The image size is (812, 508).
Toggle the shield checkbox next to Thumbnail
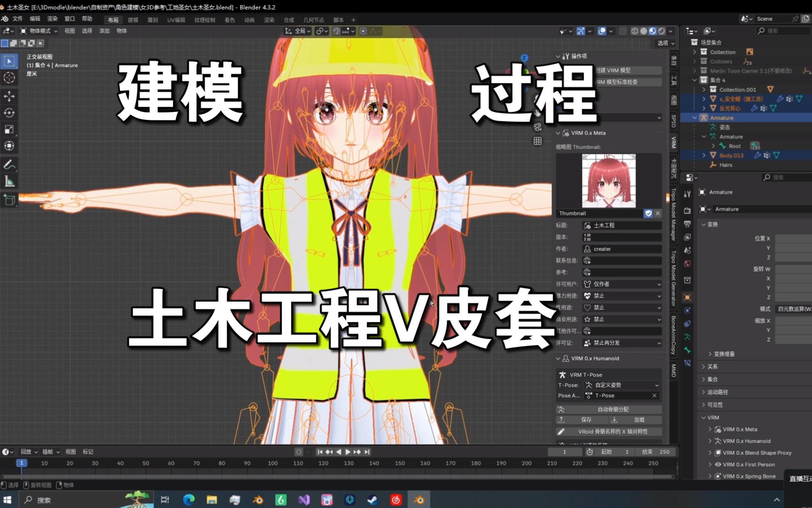649,213
